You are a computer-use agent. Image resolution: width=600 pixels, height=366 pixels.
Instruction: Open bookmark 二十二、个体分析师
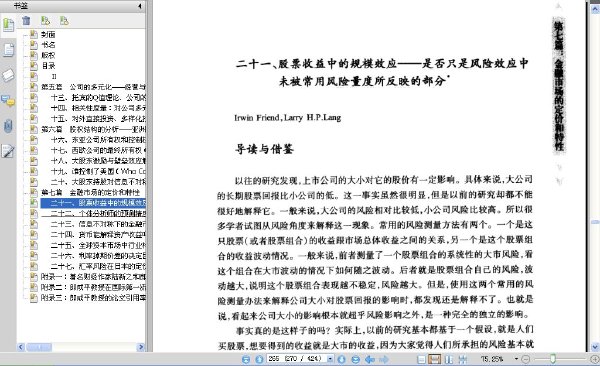tap(98, 213)
